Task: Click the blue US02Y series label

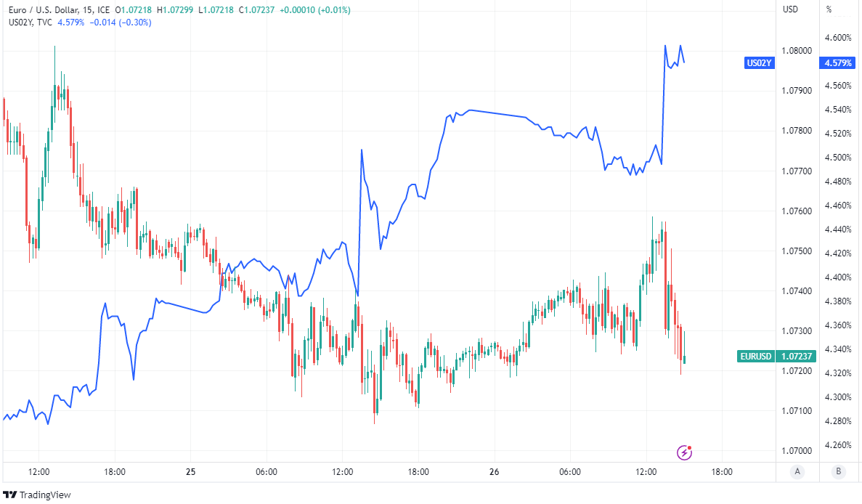Action: point(760,63)
